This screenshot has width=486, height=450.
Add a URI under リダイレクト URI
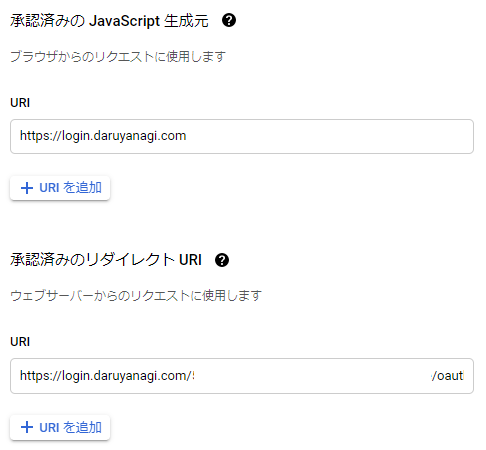60,427
